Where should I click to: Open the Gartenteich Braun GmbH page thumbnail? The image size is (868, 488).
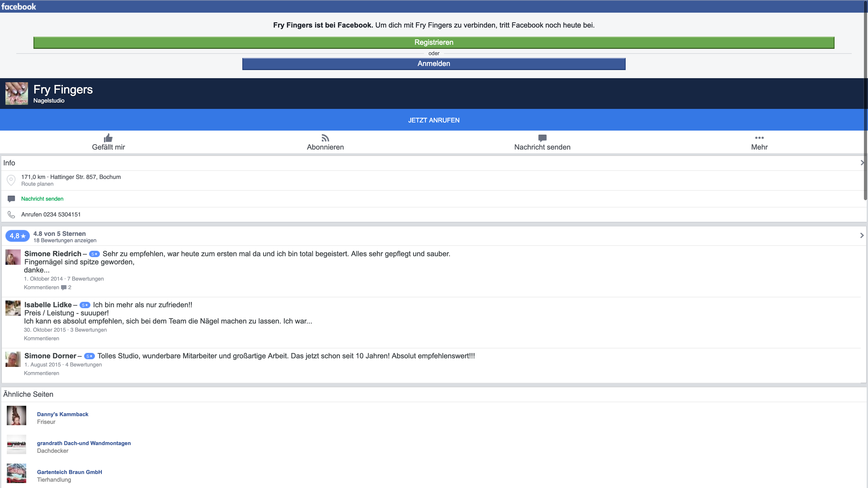[17, 473]
